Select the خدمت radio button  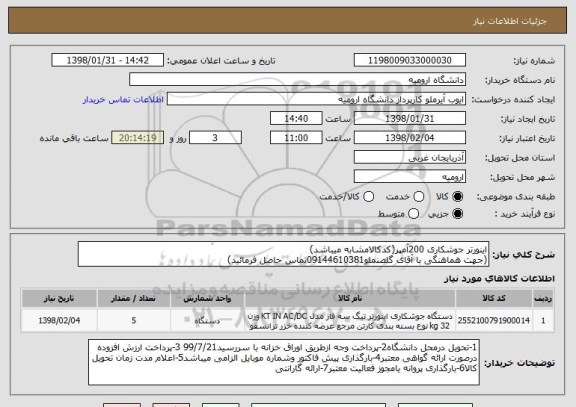(419, 197)
